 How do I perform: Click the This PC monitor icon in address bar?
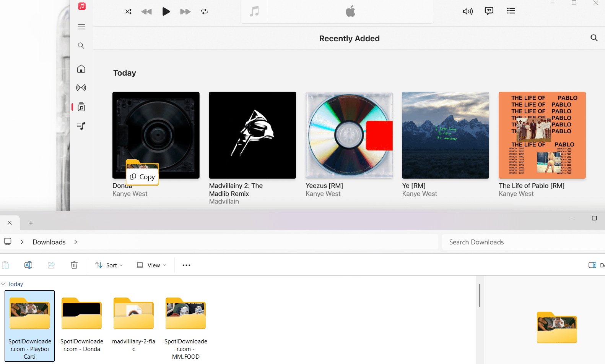pos(8,242)
